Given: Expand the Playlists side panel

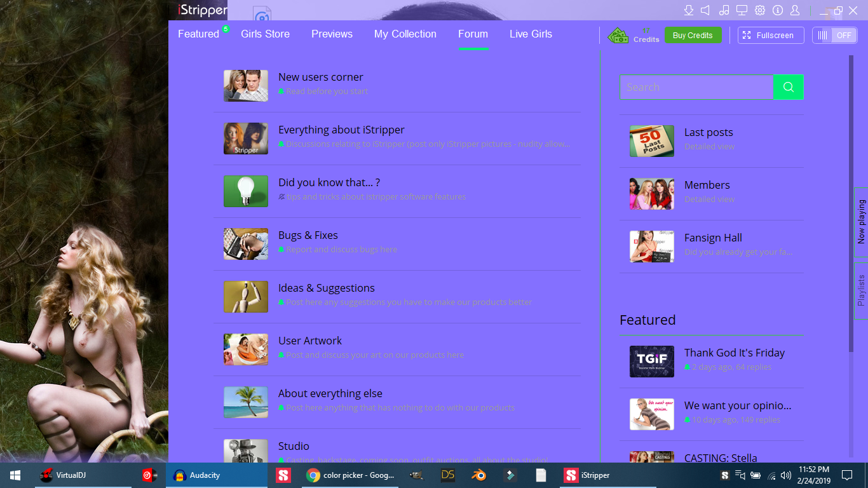Looking at the screenshot, I should click(861, 290).
